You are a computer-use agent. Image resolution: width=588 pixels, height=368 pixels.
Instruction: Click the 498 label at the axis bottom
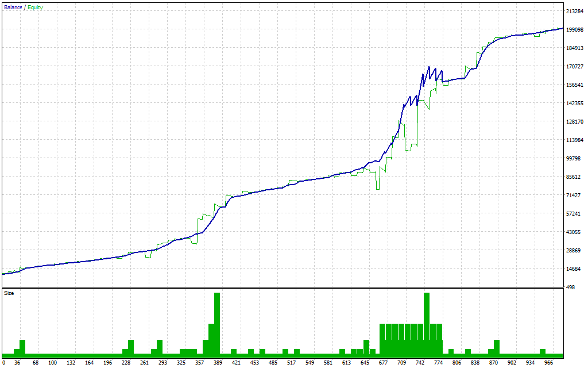point(571,287)
